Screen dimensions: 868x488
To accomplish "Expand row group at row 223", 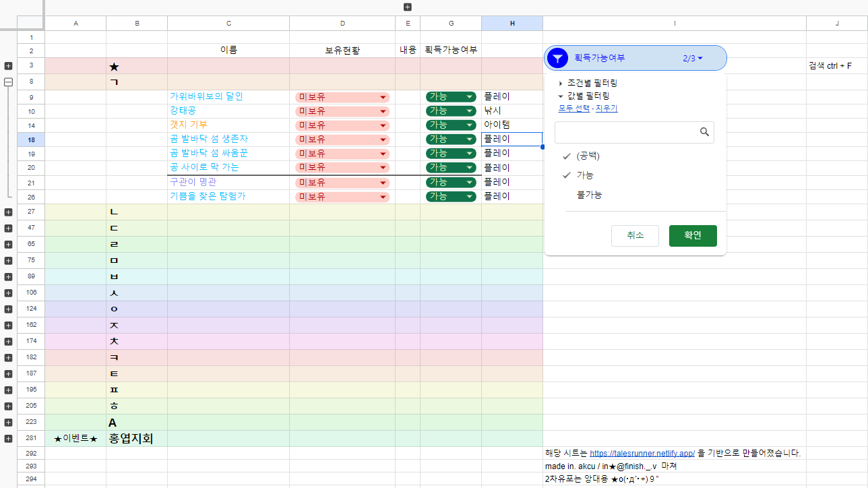I will point(9,423).
